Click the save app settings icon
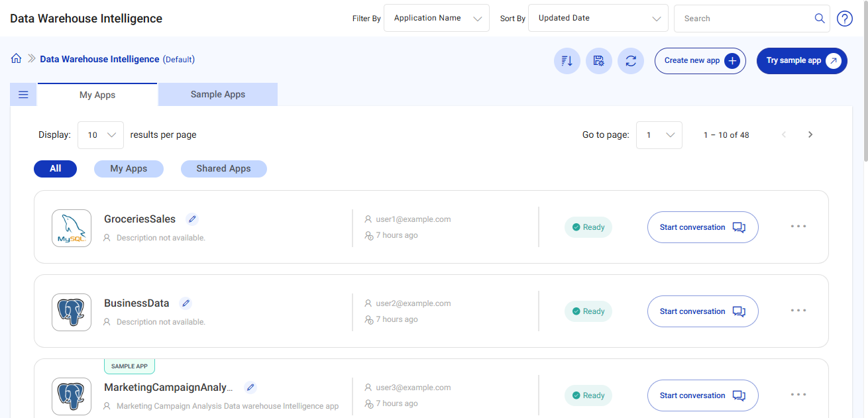Image resolution: width=868 pixels, height=418 pixels. [x=598, y=60]
